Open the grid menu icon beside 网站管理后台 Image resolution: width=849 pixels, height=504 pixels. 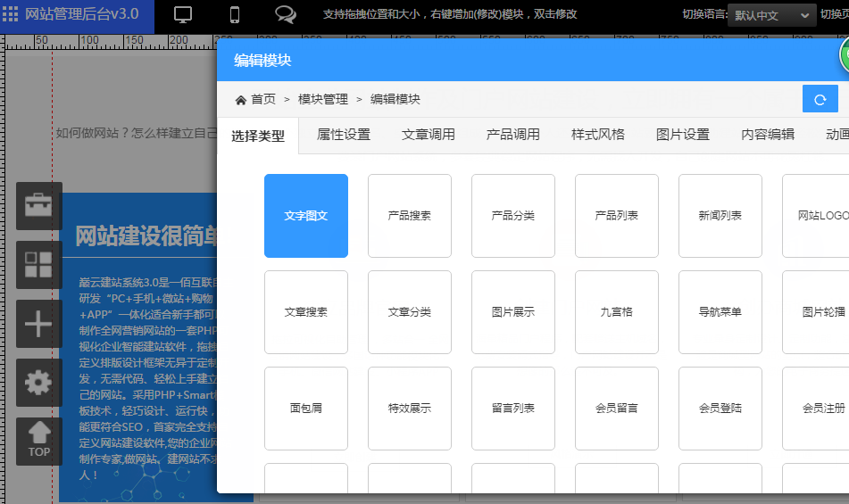(11, 14)
